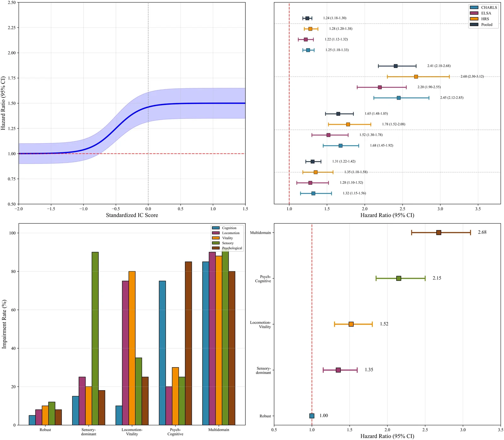Click the label 2.20 (1.90-2.55)
Screen dimensions: 504x440
(x=429, y=87)
